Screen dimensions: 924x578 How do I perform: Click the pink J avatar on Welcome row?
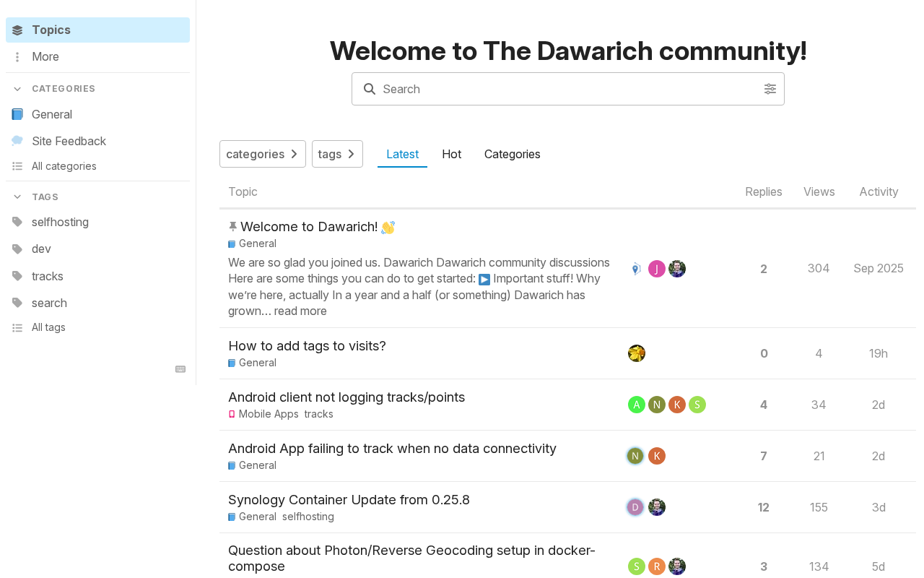pyautogui.click(x=657, y=269)
